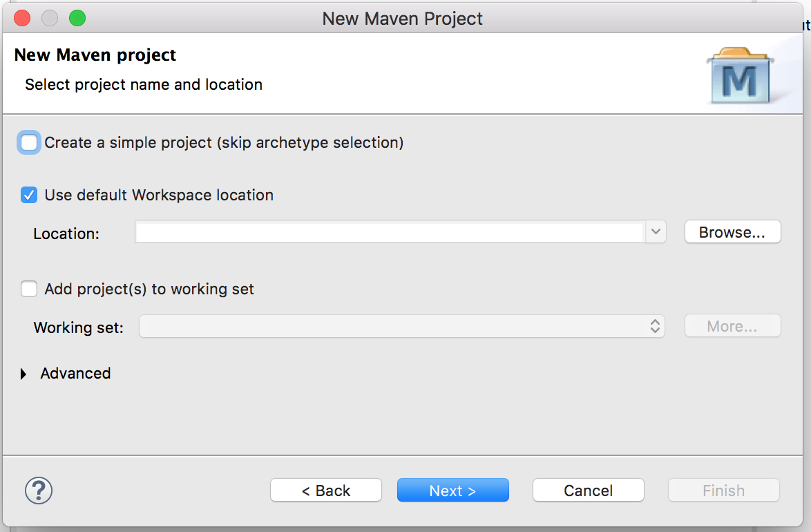
Task: Go back with the < Back button
Action: click(326, 490)
